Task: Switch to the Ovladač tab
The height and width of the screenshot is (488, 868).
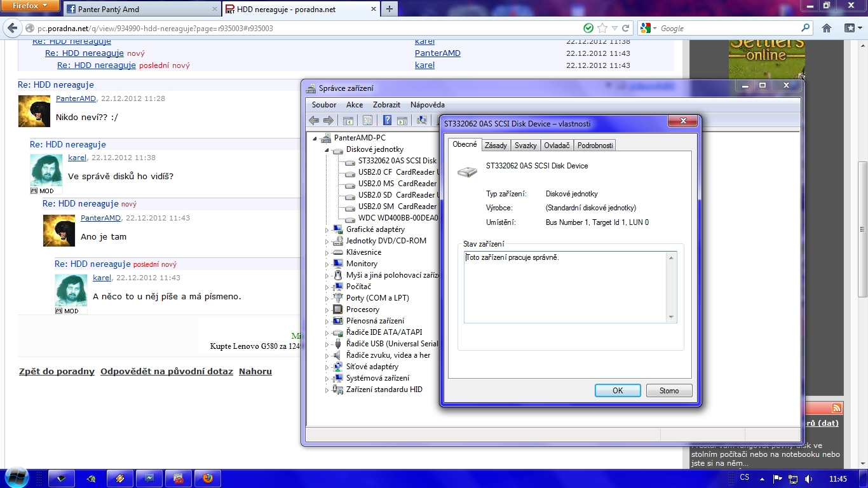Action: 557,146
